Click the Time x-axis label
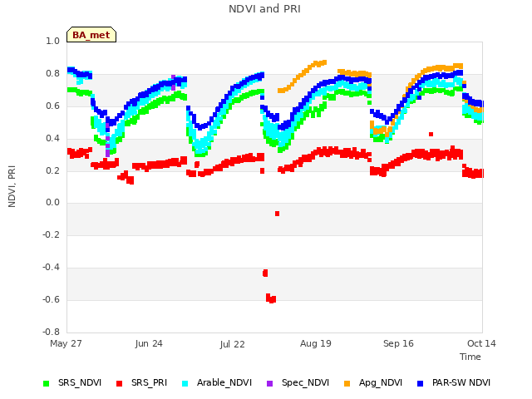 [470, 357]
